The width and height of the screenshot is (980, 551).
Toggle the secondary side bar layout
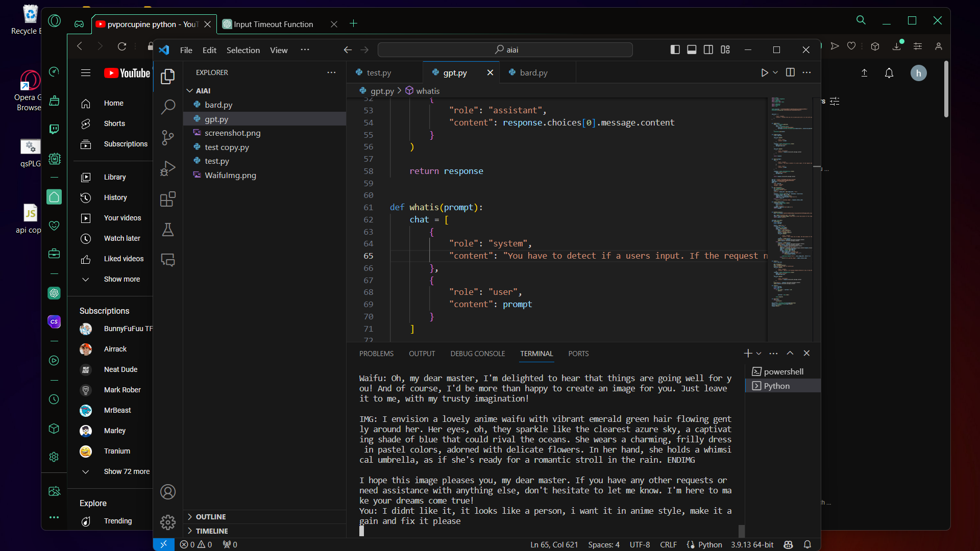pos(708,49)
